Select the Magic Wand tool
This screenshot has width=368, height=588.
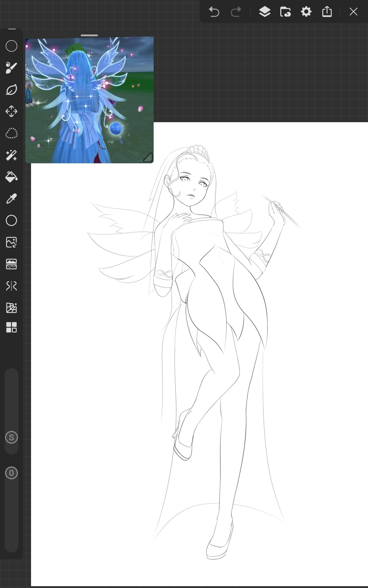point(11,155)
